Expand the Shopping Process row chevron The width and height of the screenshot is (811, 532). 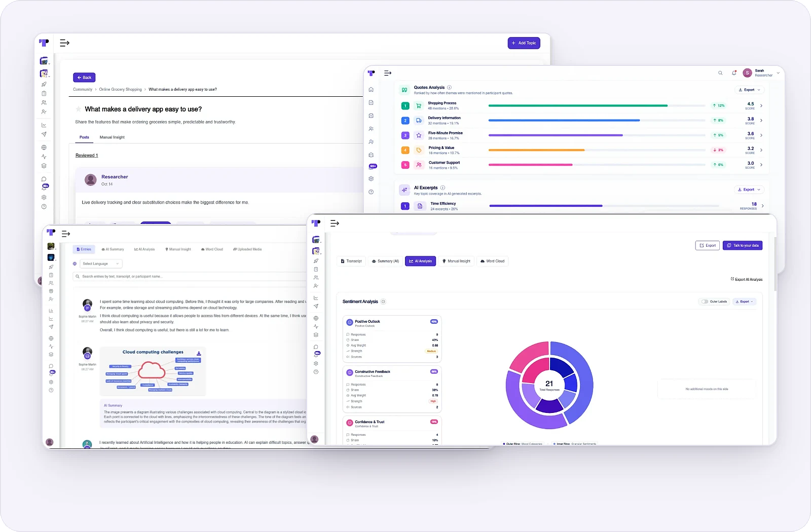761,105
